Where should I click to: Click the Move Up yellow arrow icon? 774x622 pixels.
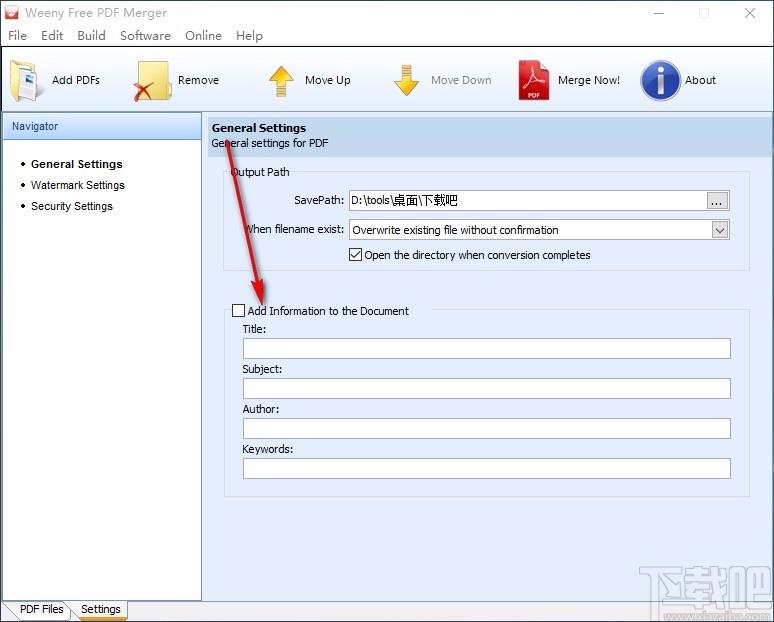pos(281,81)
